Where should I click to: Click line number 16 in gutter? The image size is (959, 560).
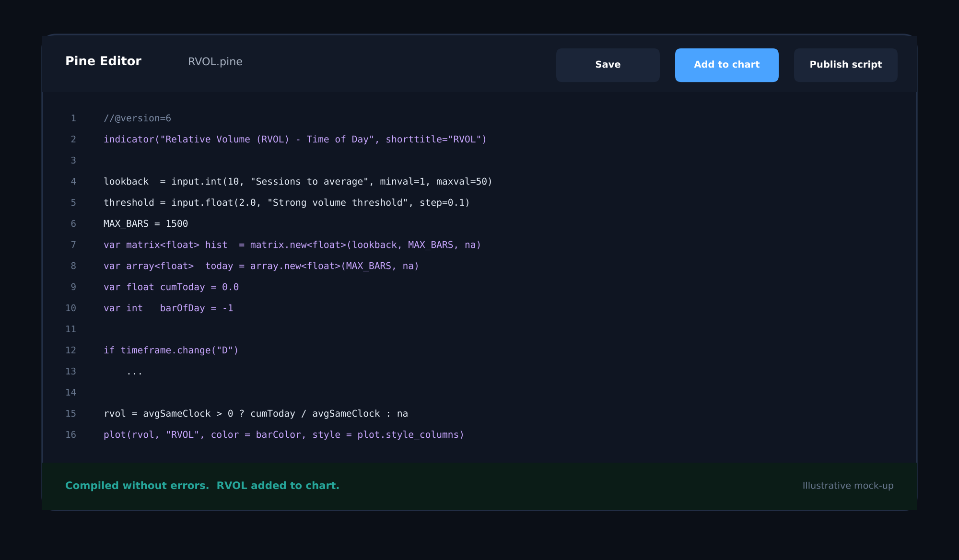70,434
